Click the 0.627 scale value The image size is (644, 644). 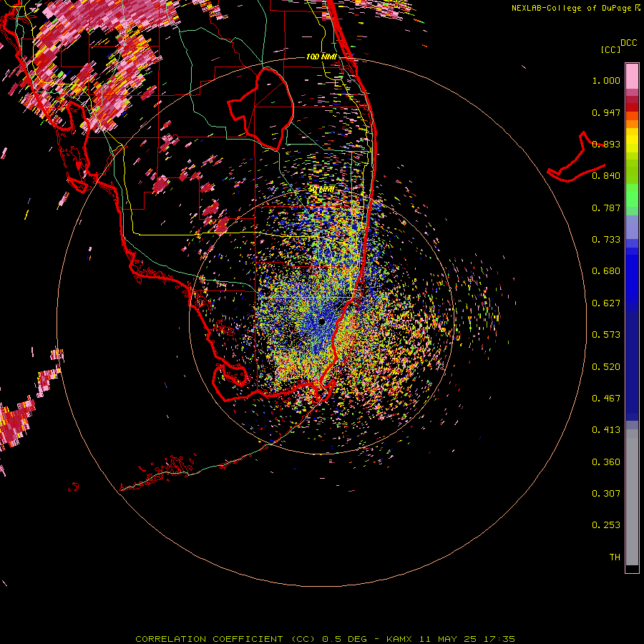pos(606,303)
